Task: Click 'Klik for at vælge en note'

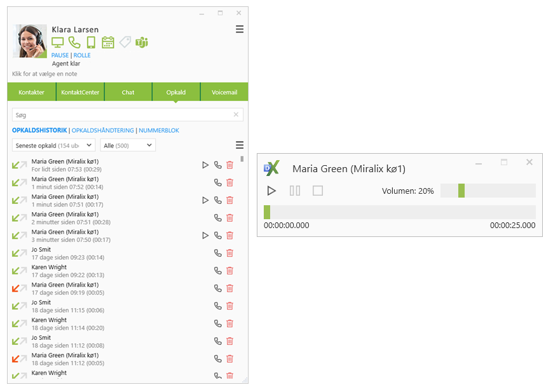Action: coord(44,74)
